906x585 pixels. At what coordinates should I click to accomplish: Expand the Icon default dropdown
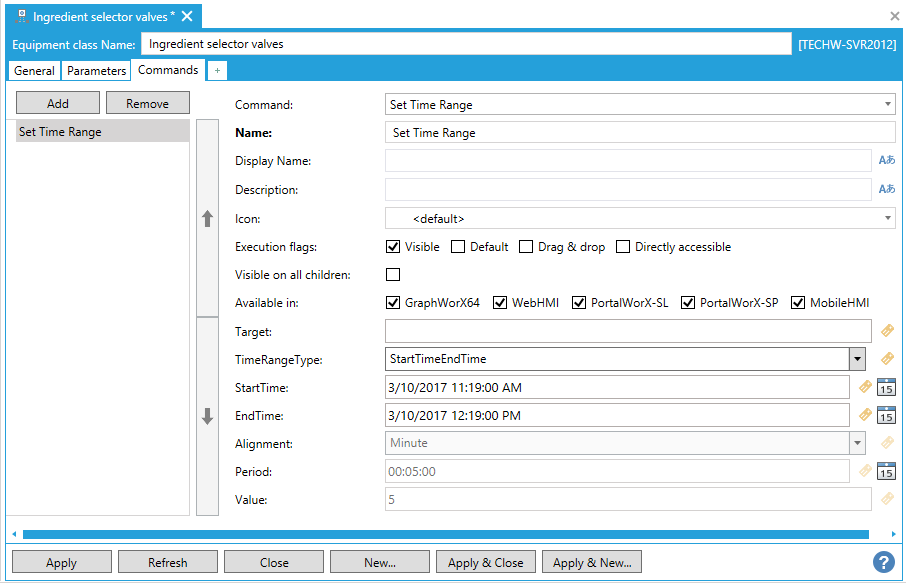tap(888, 218)
